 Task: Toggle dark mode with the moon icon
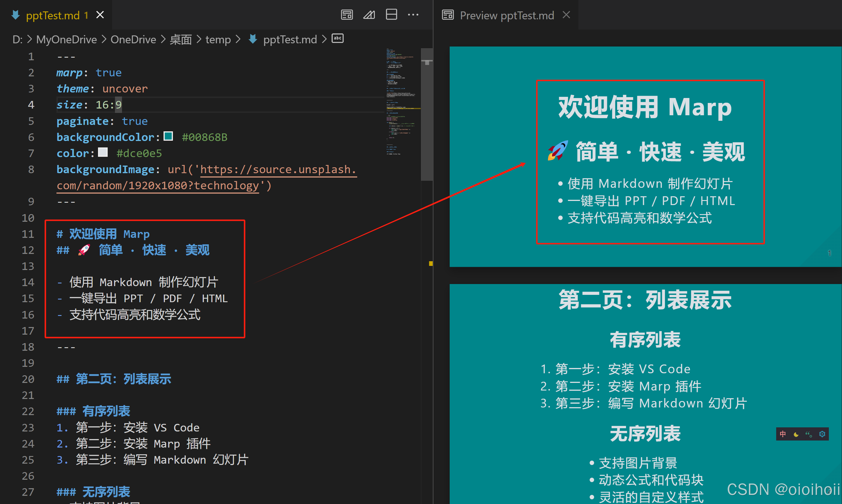pyautogui.click(x=795, y=434)
